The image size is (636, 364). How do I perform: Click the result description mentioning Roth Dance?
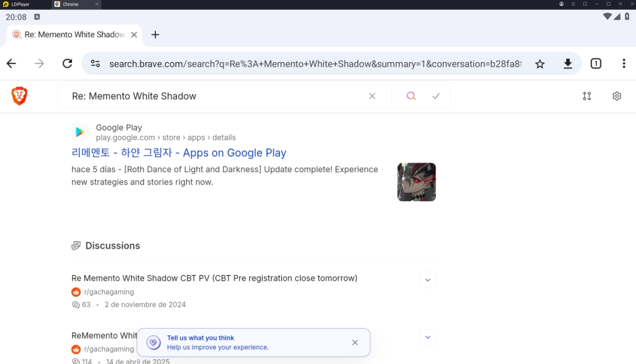click(x=225, y=176)
